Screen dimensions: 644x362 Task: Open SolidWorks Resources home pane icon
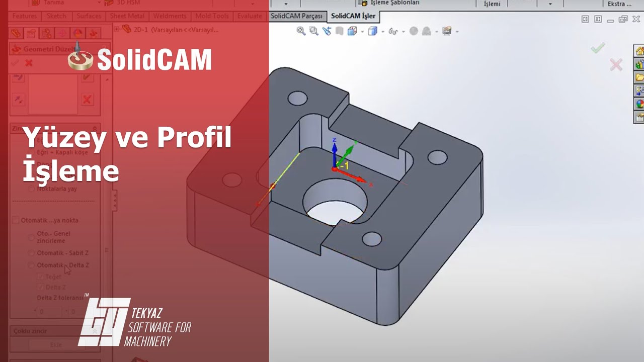click(x=639, y=51)
